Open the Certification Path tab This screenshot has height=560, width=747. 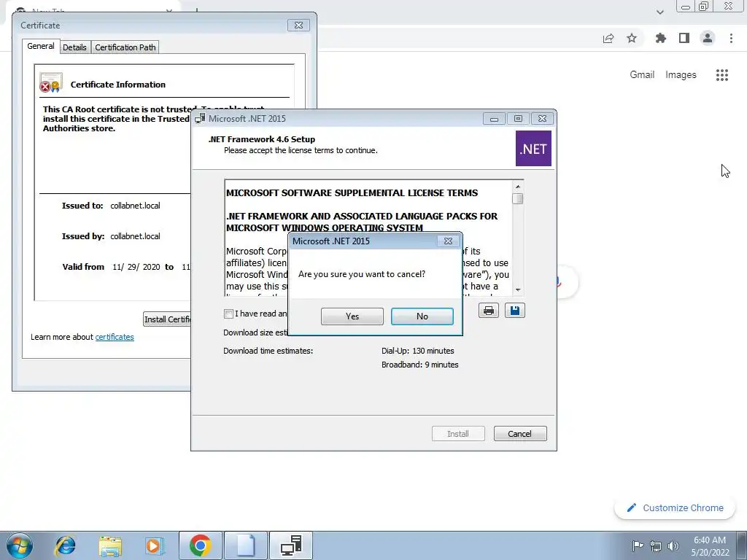click(125, 47)
